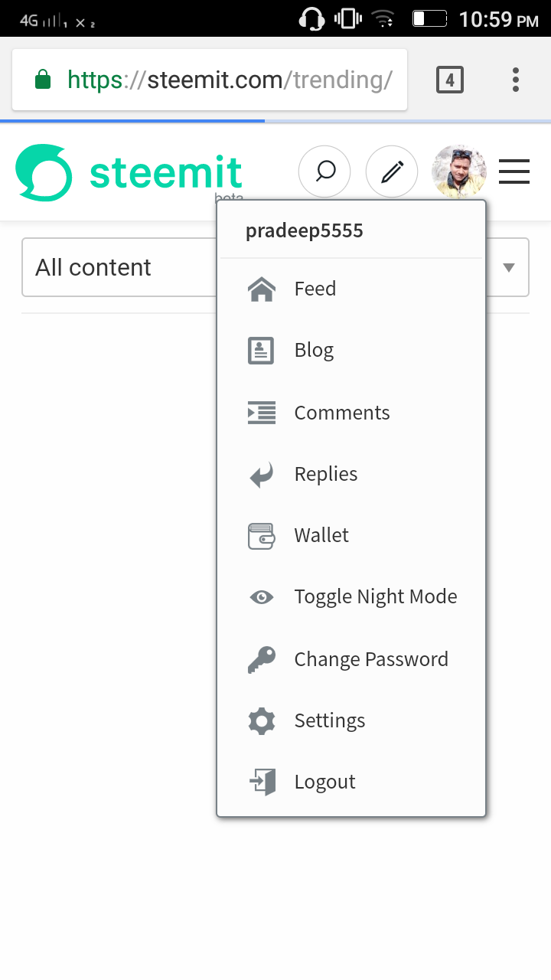Image resolution: width=551 pixels, height=980 pixels.
Task: Toggle Night Mode from the user menu
Action: click(375, 597)
